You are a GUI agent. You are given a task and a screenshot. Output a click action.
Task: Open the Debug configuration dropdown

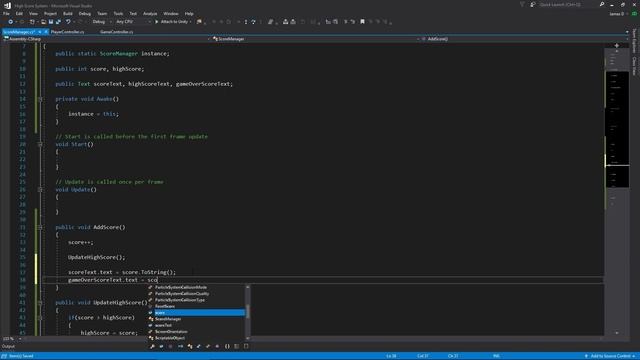[x=101, y=22]
